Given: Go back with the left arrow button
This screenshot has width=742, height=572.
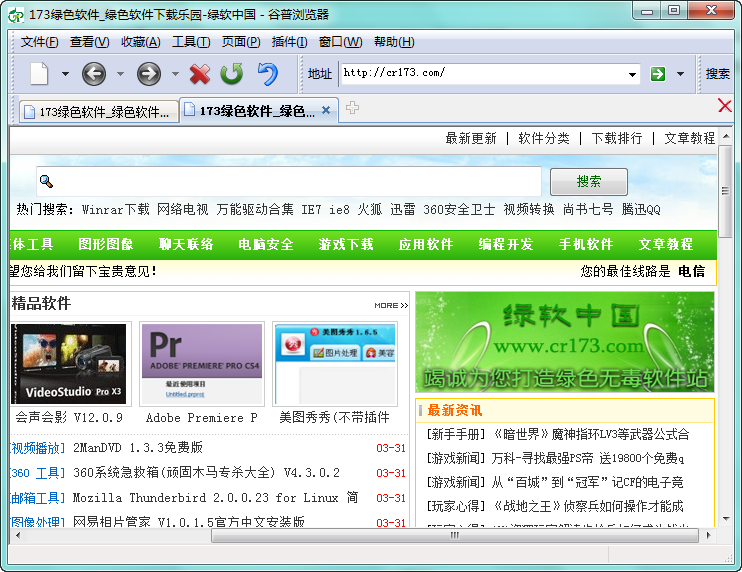Looking at the screenshot, I should pos(94,74).
